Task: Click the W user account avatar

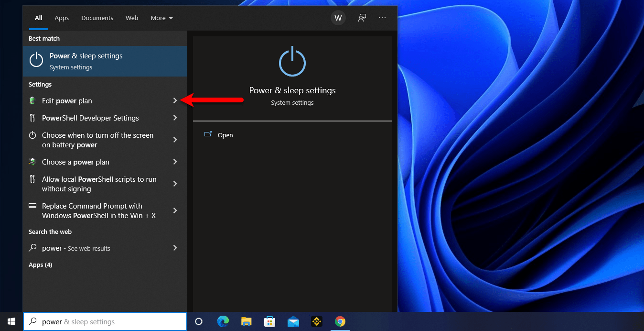Action: click(338, 18)
